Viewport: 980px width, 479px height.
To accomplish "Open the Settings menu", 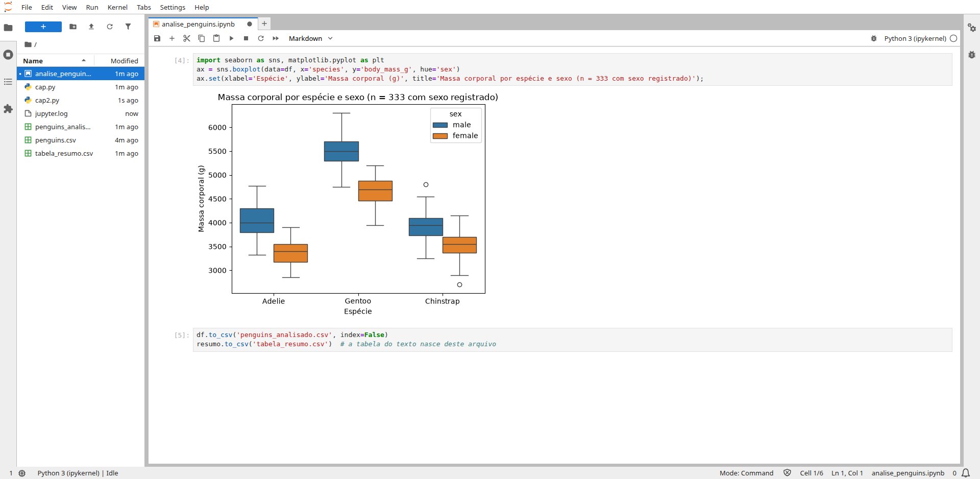I will click(x=173, y=7).
